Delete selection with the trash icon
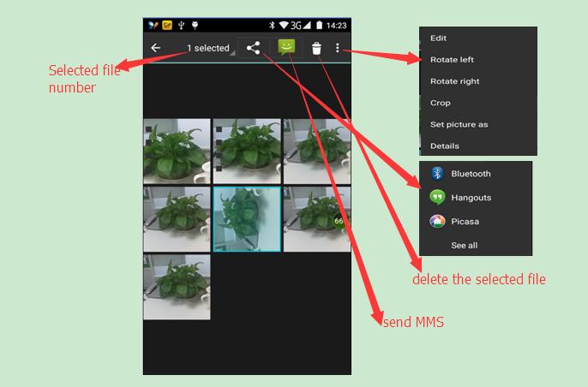588x387 pixels. click(x=316, y=48)
